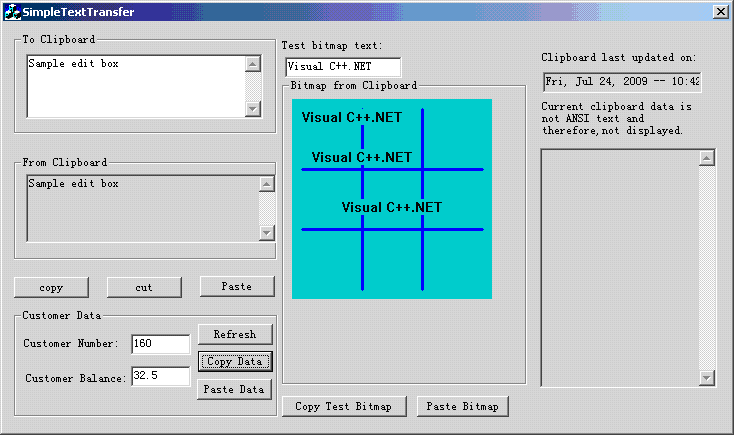
Task: Click the clipboard last updated date field
Action: click(x=622, y=82)
